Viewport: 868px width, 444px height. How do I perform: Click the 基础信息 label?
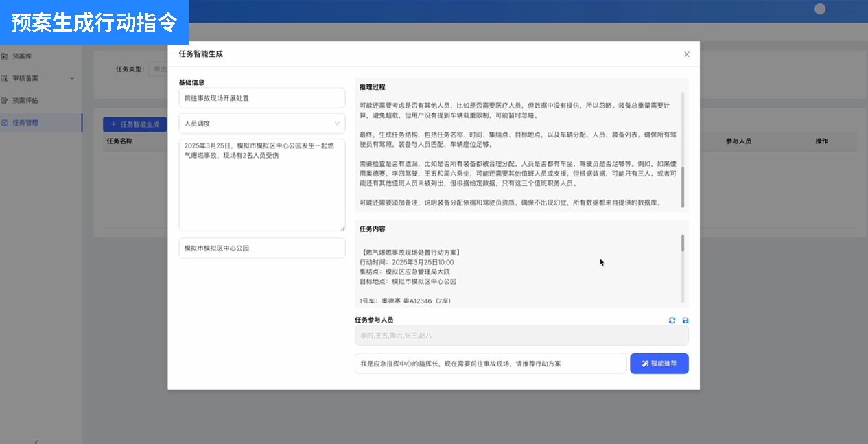coord(191,82)
